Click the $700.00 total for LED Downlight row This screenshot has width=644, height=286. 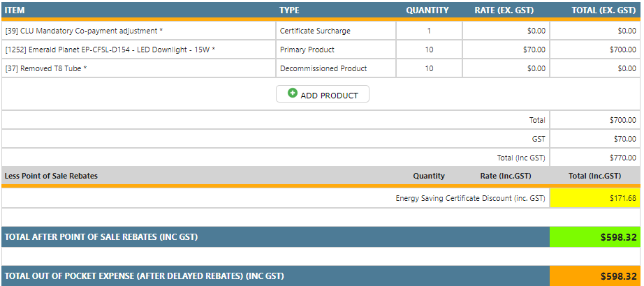pyautogui.click(x=622, y=50)
